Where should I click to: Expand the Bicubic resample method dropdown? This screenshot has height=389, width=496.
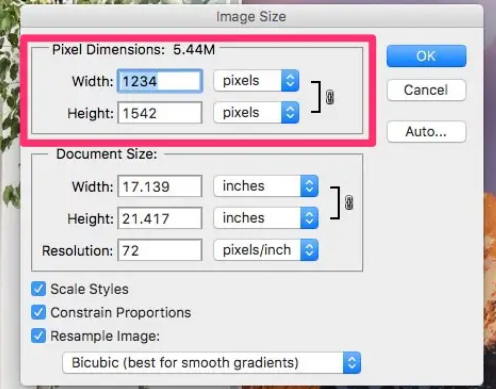pos(211,363)
